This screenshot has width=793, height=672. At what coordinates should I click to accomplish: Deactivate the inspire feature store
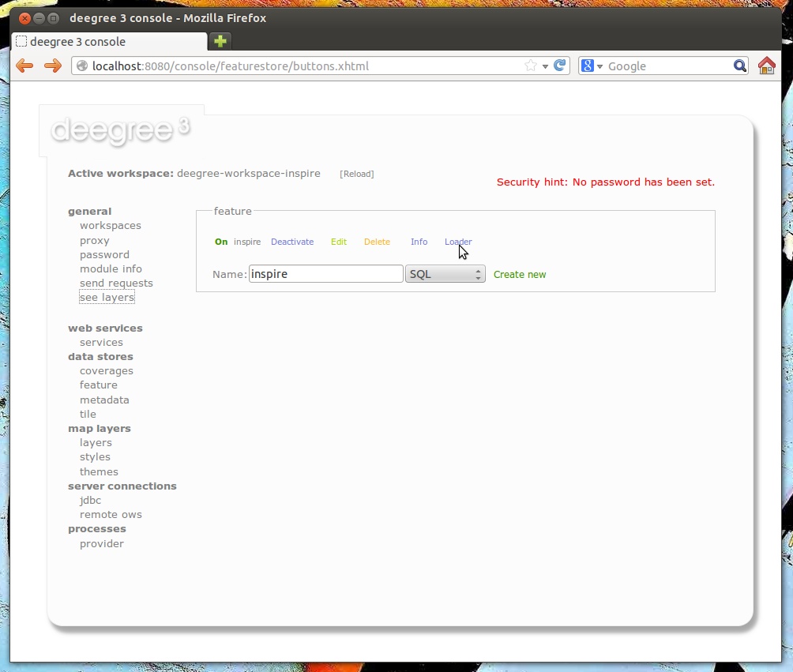point(292,242)
